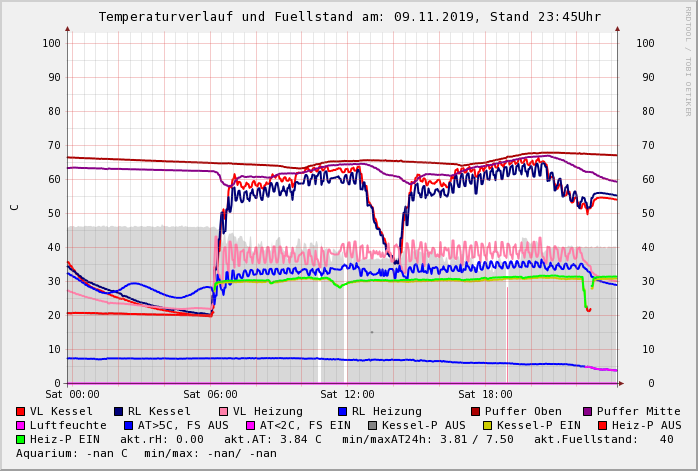Screen dimensions: 698x471
Task: Click the pink VL Heizung legend swatch
Action: pos(223,411)
